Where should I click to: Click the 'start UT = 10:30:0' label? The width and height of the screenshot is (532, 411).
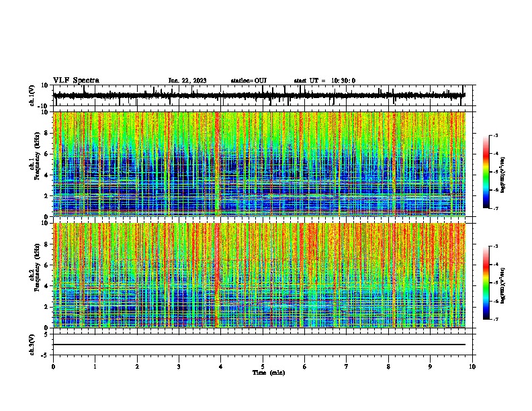(324, 81)
